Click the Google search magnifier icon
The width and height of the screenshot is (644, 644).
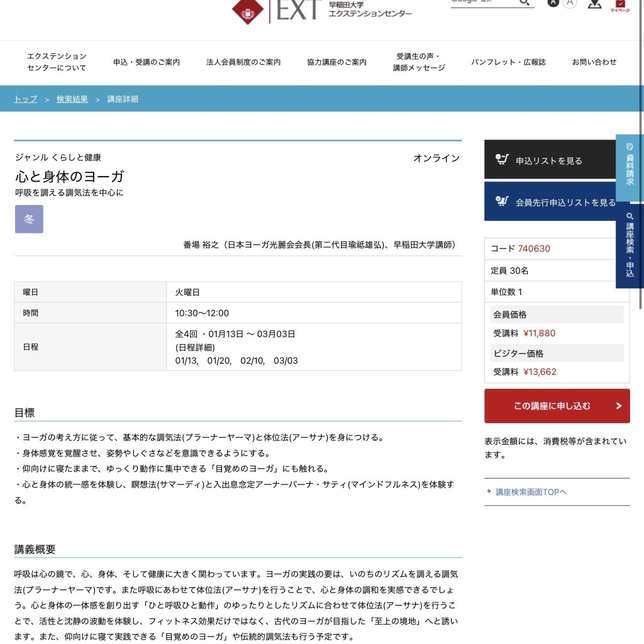point(525,3)
